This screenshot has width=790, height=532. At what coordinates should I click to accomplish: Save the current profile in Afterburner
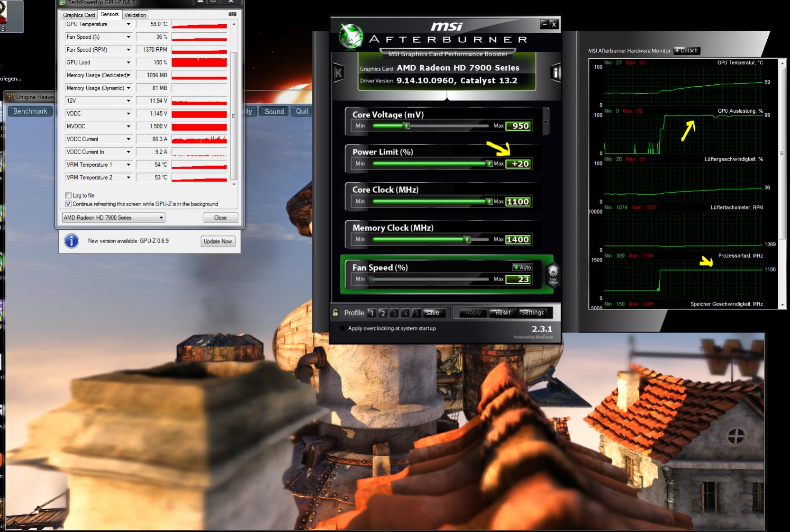(433, 313)
